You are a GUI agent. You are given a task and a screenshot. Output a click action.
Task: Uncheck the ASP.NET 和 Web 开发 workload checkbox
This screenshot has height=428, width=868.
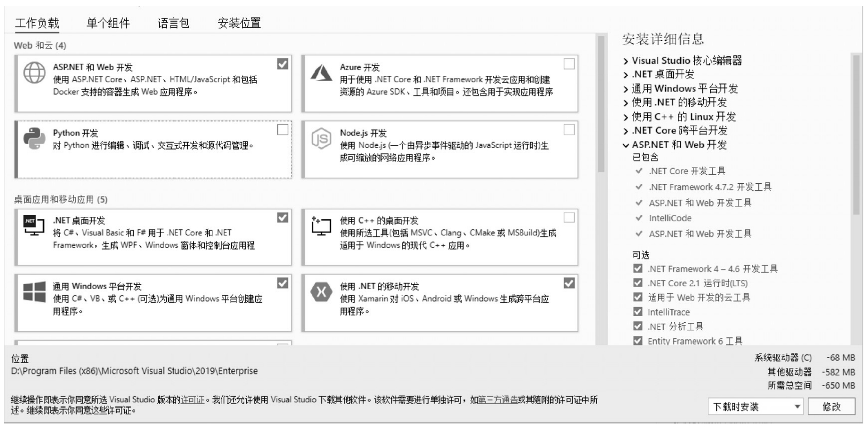pyautogui.click(x=283, y=64)
